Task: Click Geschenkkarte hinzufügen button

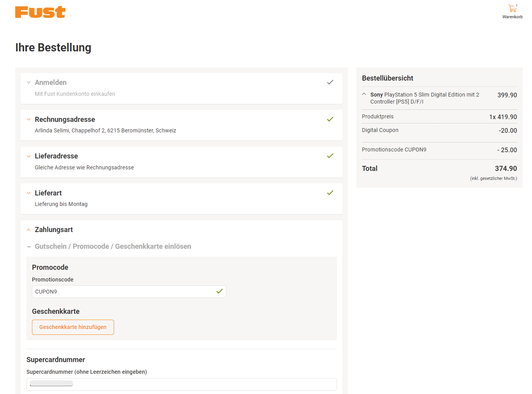Action: (x=73, y=327)
